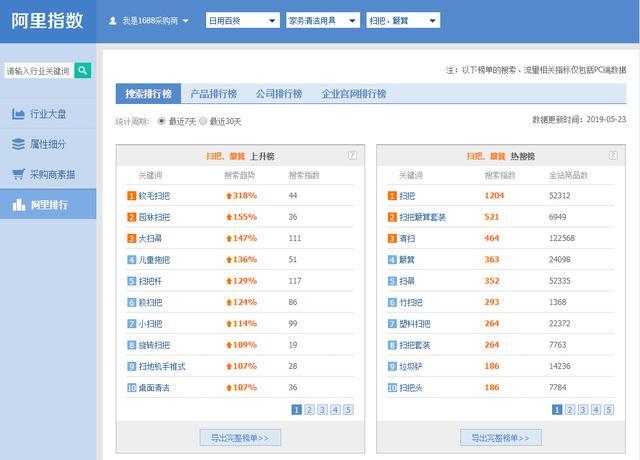
Task: Open keyword 塑料扫把 in 热搜榜
Action: (415, 324)
